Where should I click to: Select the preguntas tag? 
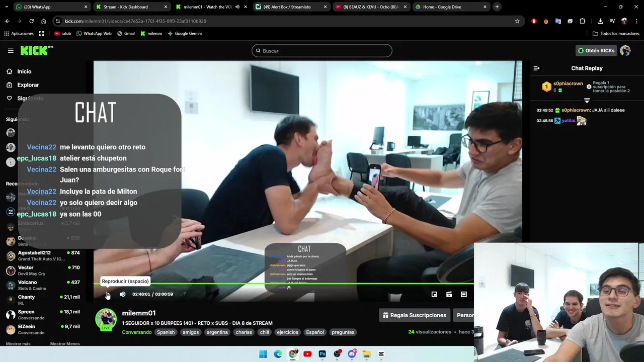(x=343, y=332)
